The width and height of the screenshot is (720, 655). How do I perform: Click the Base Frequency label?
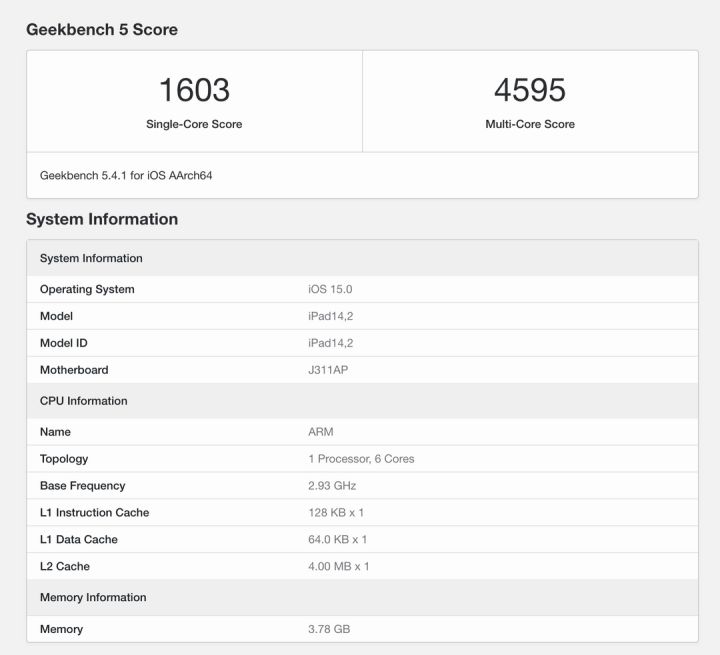83,486
